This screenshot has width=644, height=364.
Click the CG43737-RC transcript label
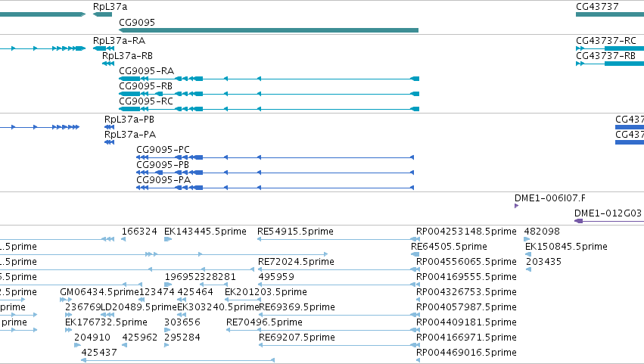[x=606, y=41]
